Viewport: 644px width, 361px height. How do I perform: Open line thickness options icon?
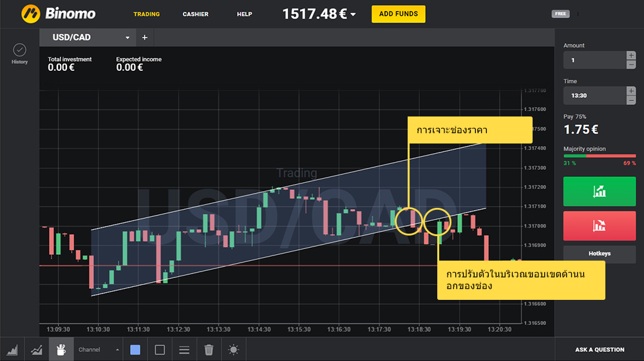[184, 349]
